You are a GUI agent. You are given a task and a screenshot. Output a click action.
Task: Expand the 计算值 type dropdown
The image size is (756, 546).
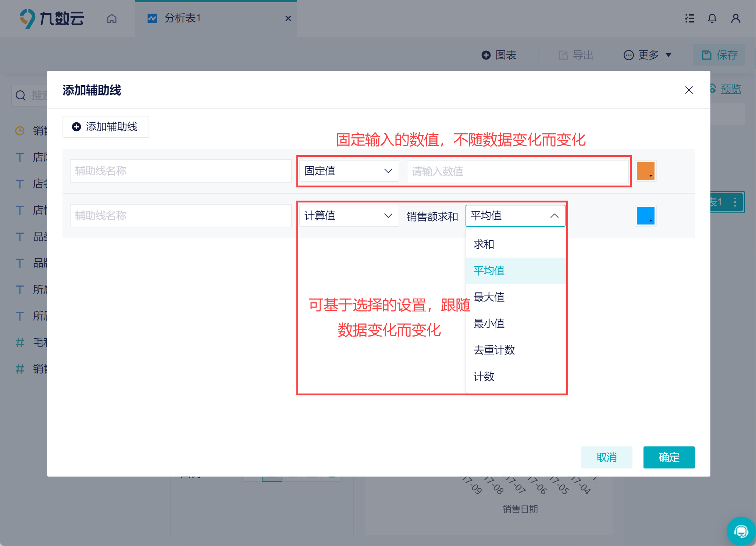(349, 216)
